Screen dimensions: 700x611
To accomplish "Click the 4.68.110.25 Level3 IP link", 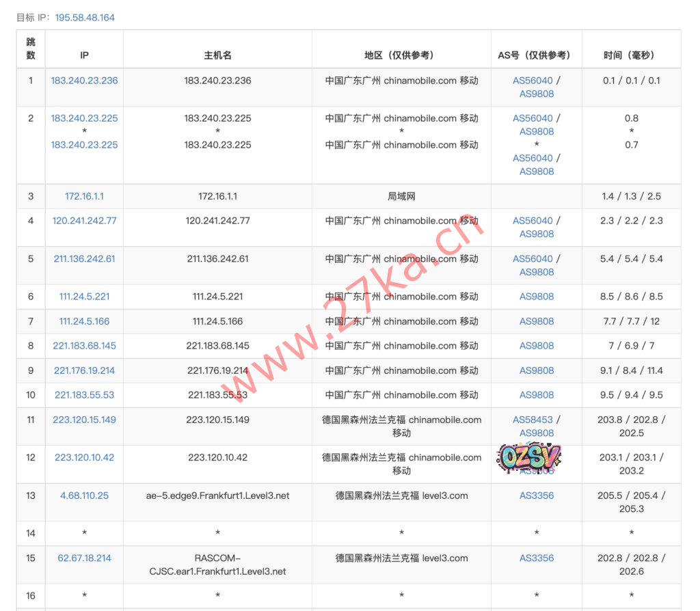I will pyautogui.click(x=84, y=495).
